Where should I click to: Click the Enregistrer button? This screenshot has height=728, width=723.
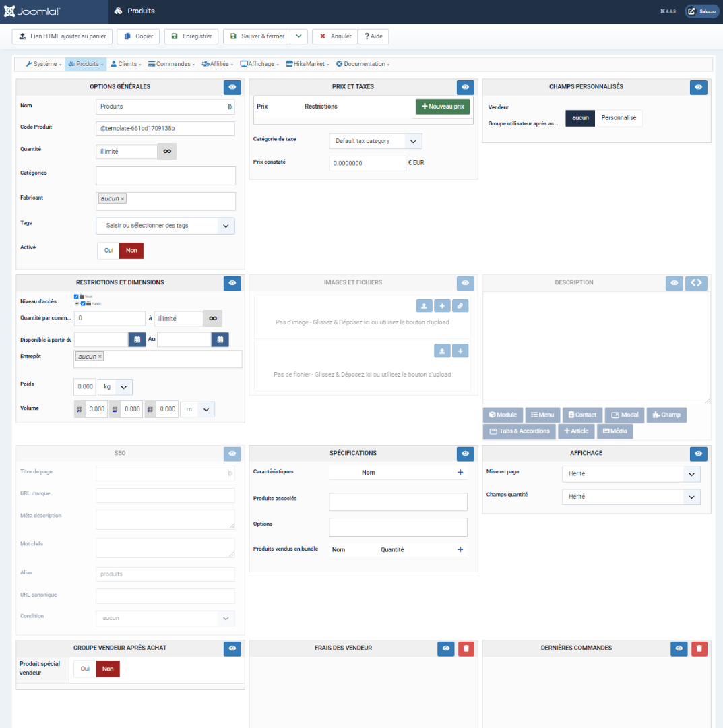[191, 36]
